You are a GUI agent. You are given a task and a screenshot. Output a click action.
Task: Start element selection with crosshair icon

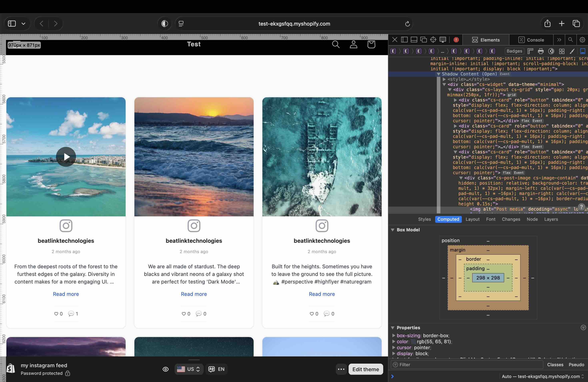pyautogui.click(x=433, y=40)
